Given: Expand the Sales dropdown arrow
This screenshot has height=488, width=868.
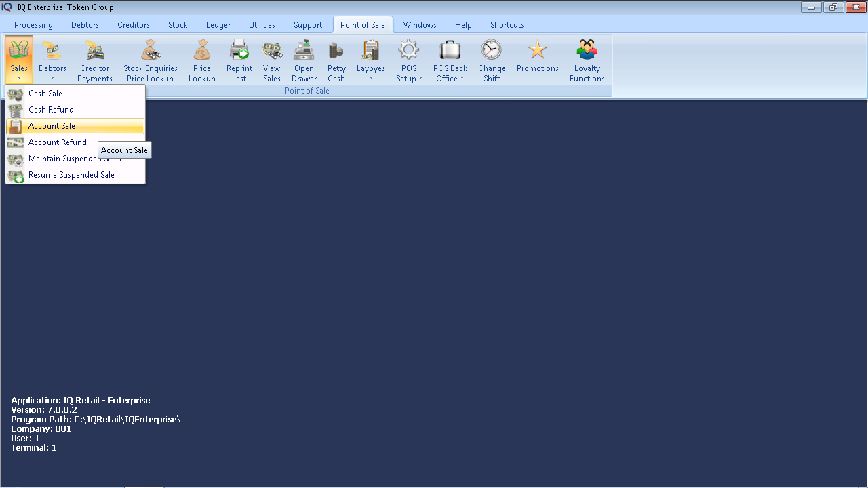Looking at the screenshot, I should point(19,78).
